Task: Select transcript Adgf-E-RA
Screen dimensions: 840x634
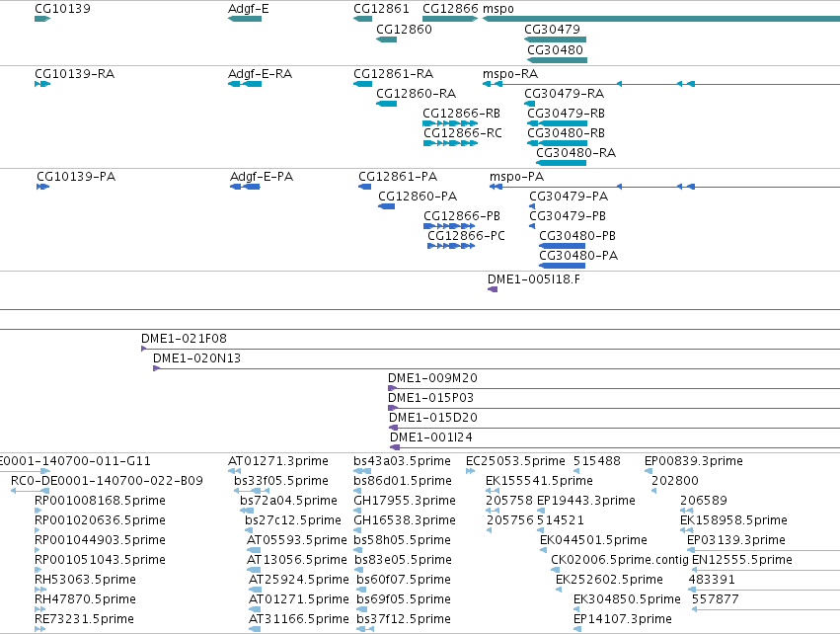Action: coord(245,84)
